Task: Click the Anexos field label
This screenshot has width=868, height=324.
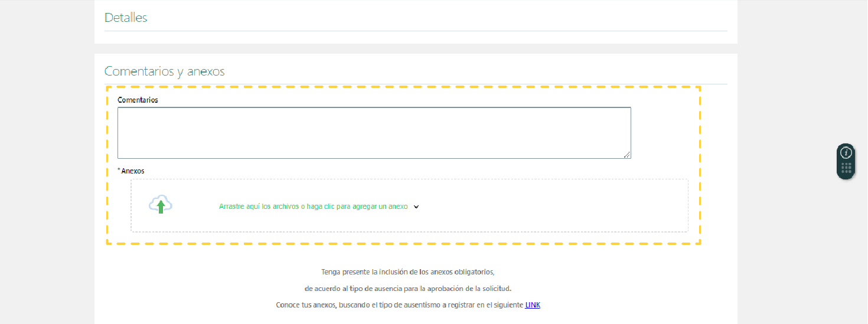Action: (x=133, y=171)
